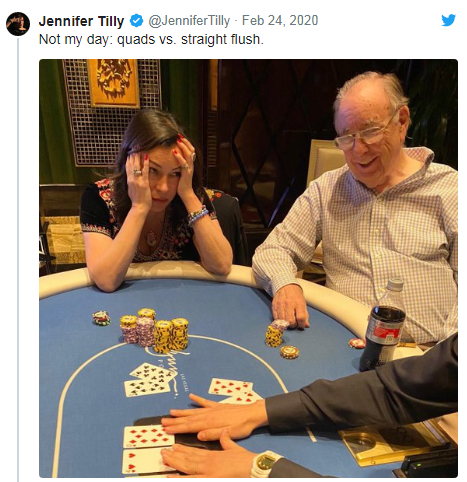Click the dealer's white wristwatch
This screenshot has width=467, height=482.
(x=265, y=464)
